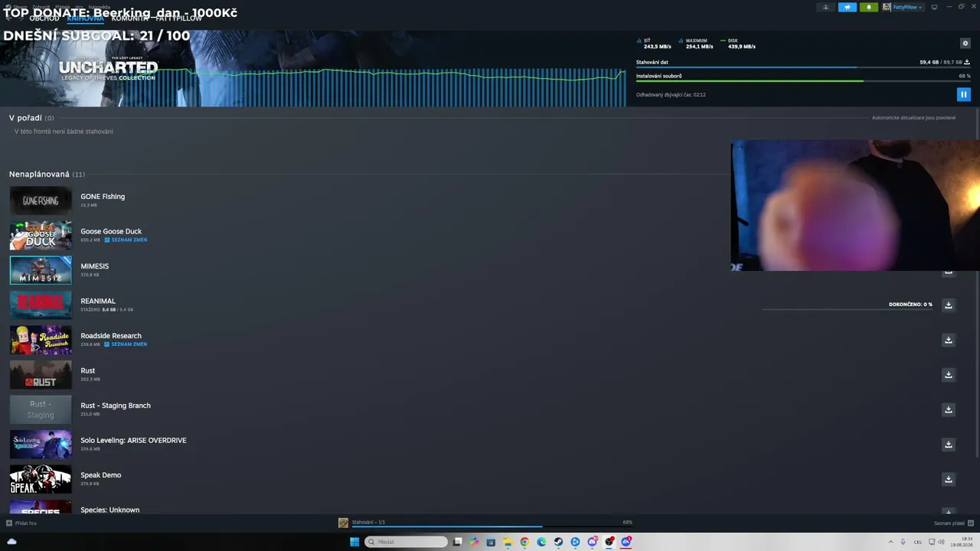Open Discord from the taskbar

tap(592, 542)
